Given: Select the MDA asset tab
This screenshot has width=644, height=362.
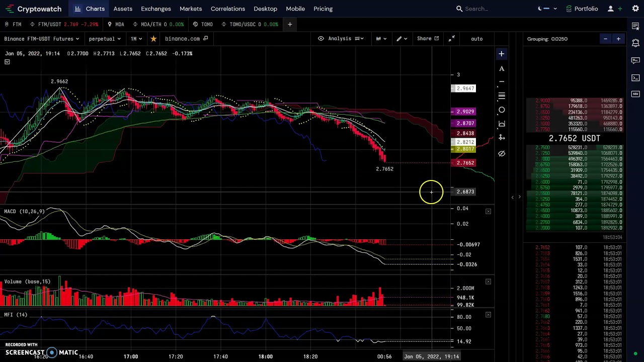Looking at the screenshot, I should coord(116,24).
